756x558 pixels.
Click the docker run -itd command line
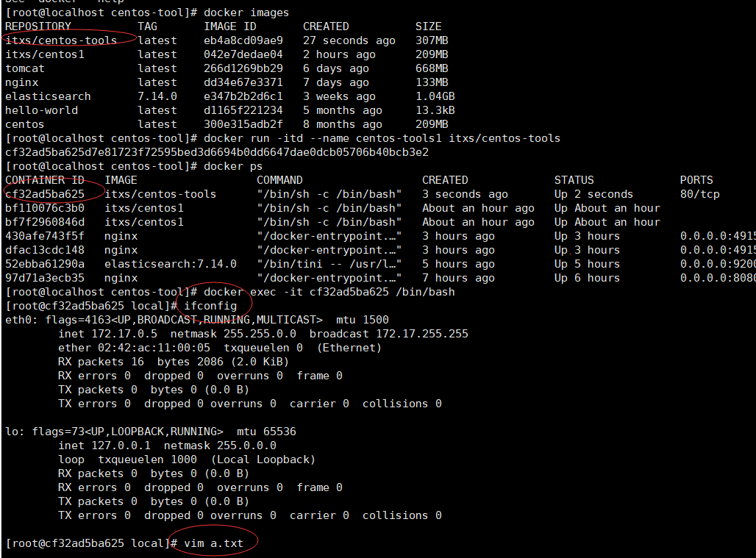[x=382, y=138]
